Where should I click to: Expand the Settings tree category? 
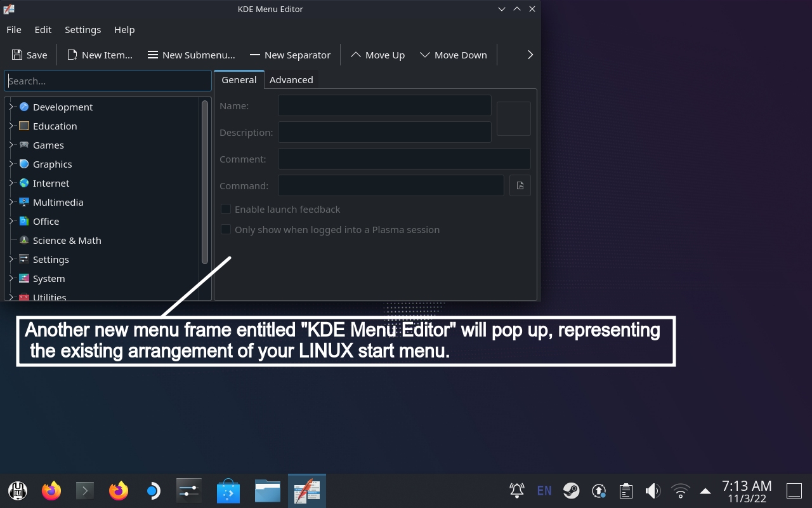click(11, 259)
